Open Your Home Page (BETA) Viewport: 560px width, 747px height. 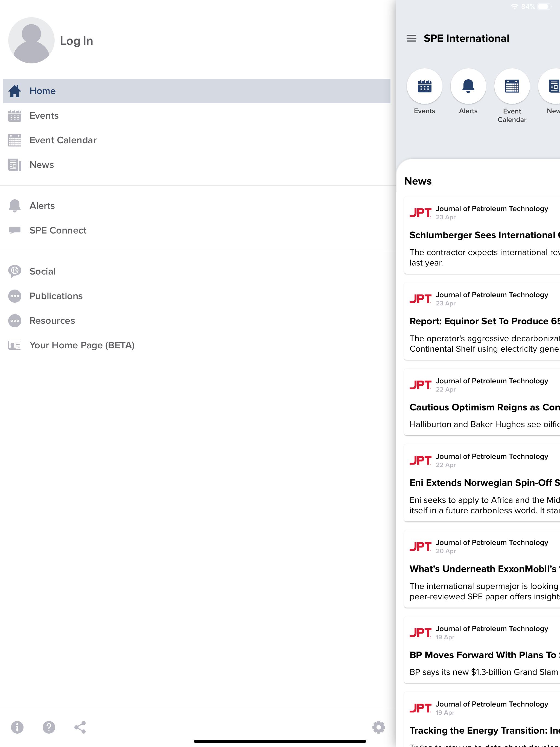click(x=82, y=345)
